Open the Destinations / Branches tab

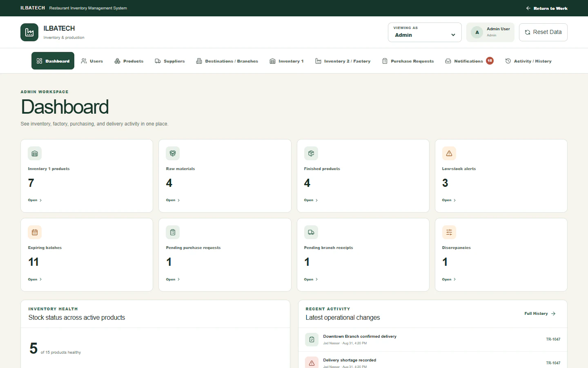227,61
